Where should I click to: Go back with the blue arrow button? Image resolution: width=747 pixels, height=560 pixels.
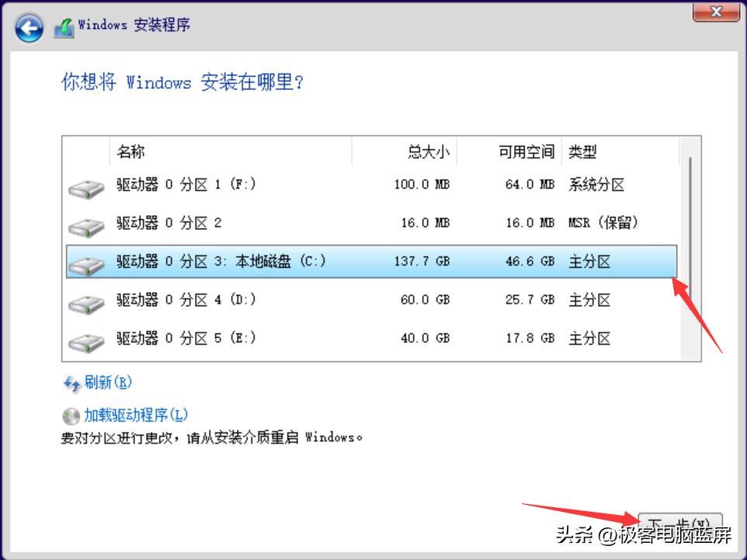point(29,28)
